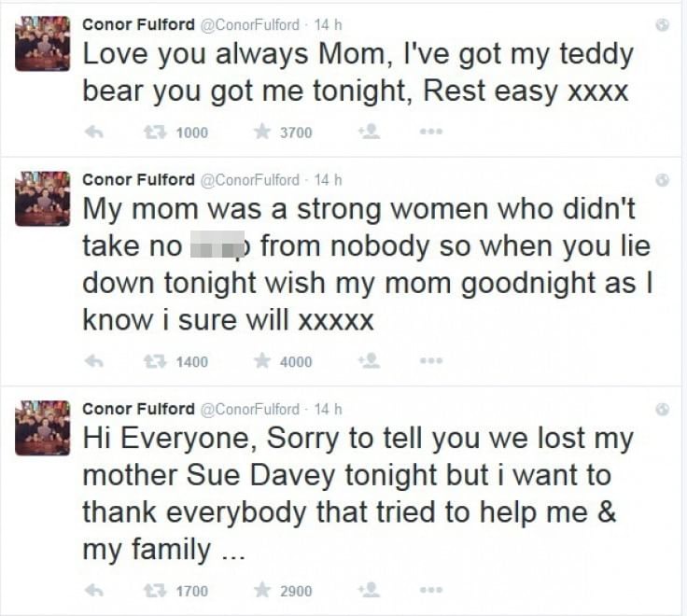Favorite the tweet with 4000 stars
The height and width of the screenshot is (616, 687).
coord(262,361)
